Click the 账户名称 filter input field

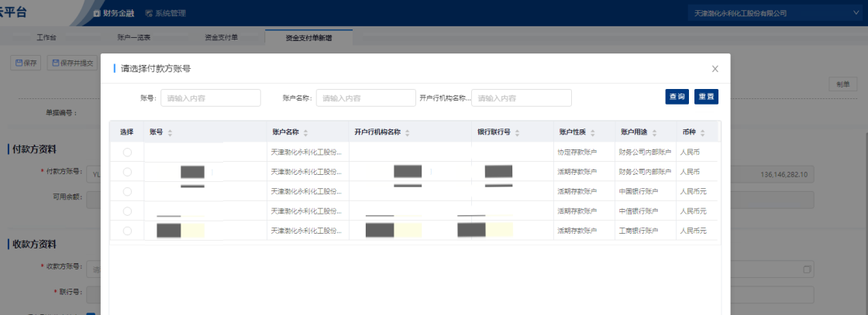point(366,98)
